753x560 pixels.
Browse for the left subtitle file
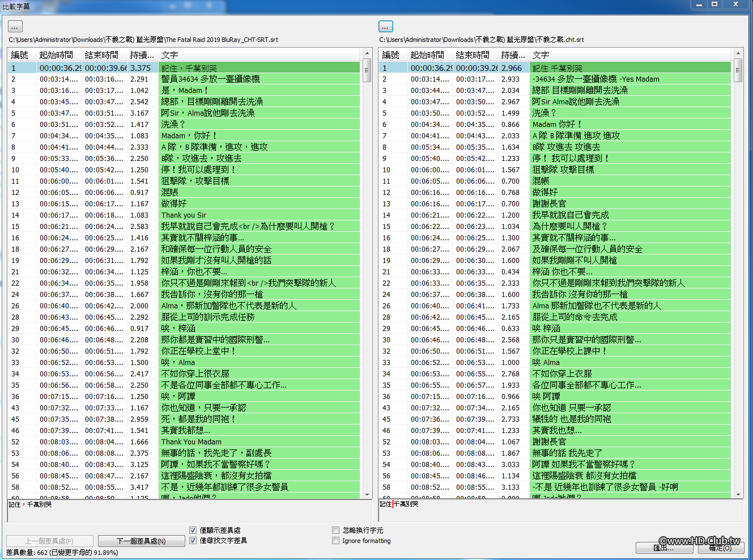pyautogui.click(x=15, y=26)
